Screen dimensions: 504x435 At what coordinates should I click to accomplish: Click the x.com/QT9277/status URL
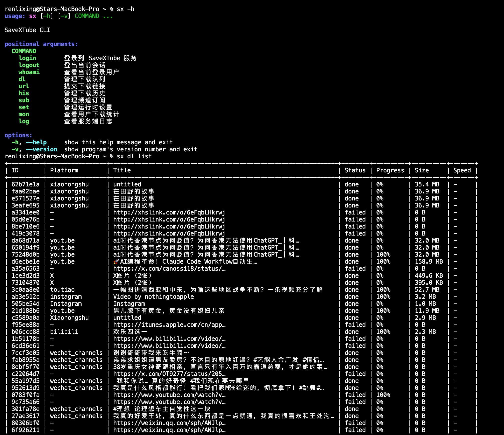[x=169, y=374]
